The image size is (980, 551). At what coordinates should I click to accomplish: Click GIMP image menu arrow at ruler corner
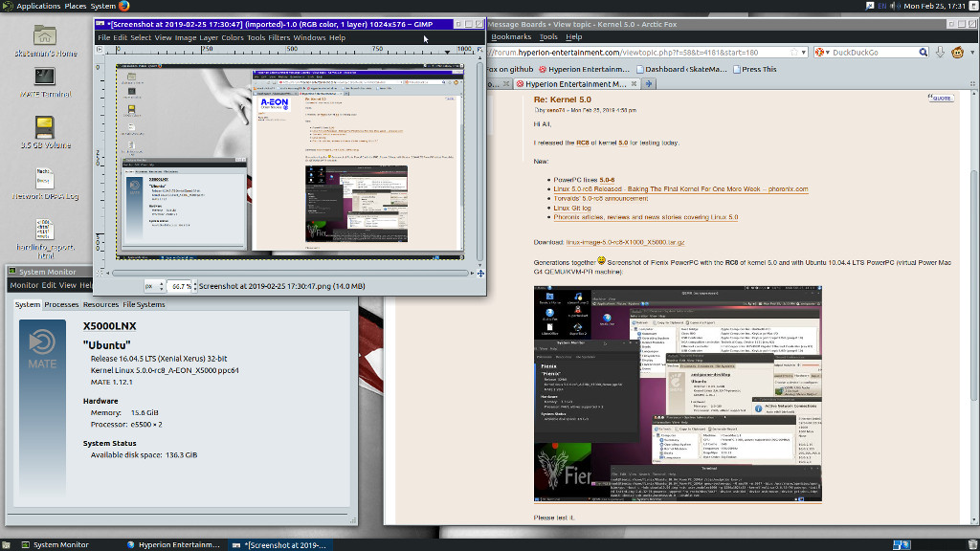coord(100,49)
